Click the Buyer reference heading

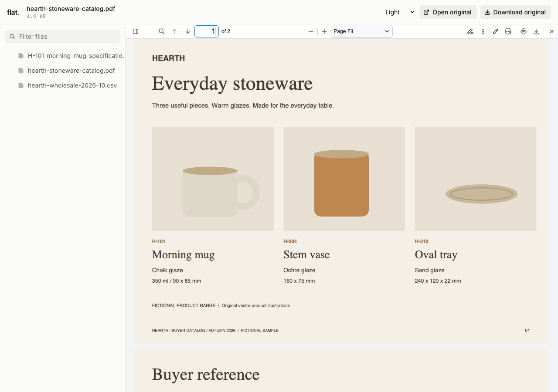tap(206, 375)
